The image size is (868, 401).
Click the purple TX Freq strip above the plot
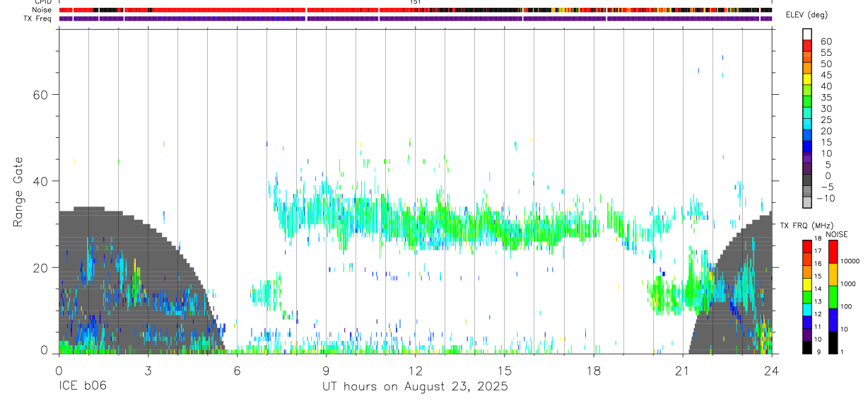click(x=415, y=18)
